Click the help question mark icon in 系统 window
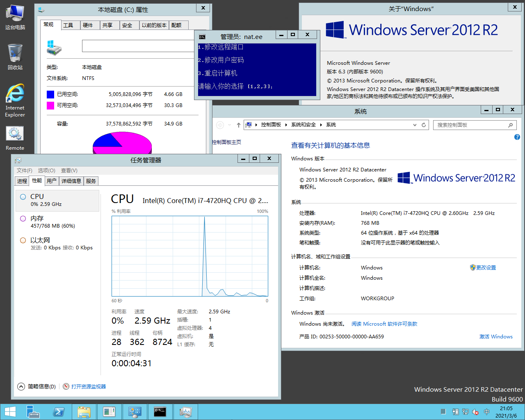 click(x=517, y=137)
